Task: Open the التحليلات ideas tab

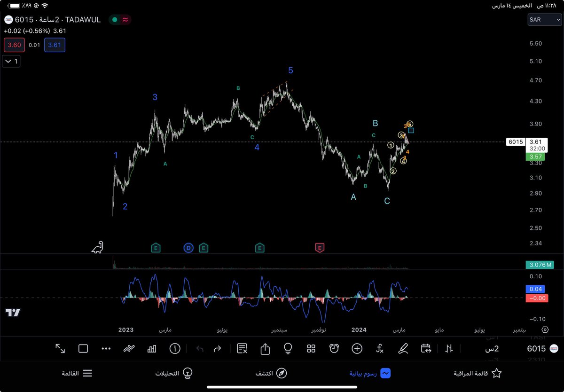Action: (174, 373)
